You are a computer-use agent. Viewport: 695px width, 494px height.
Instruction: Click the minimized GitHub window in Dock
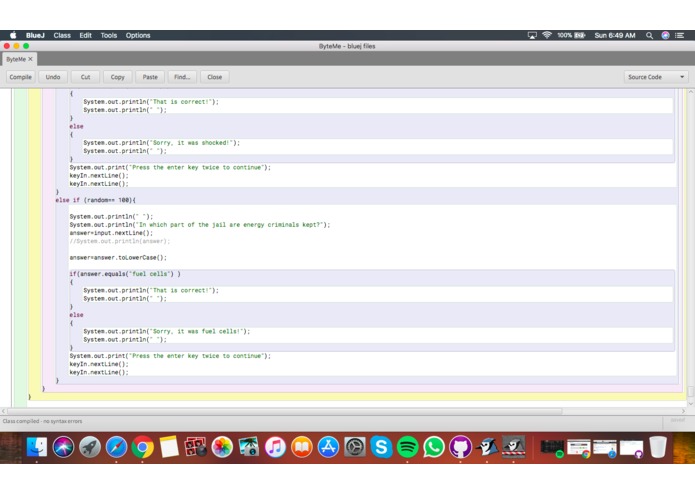[x=632, y=447]
